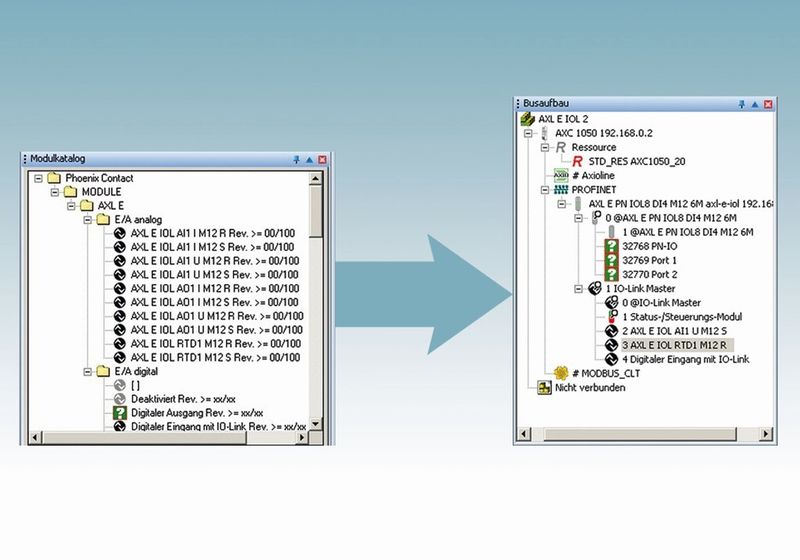Click the Status-/Steuerungs-Modul icon
800x560 pixels.
tap(612, 317)
